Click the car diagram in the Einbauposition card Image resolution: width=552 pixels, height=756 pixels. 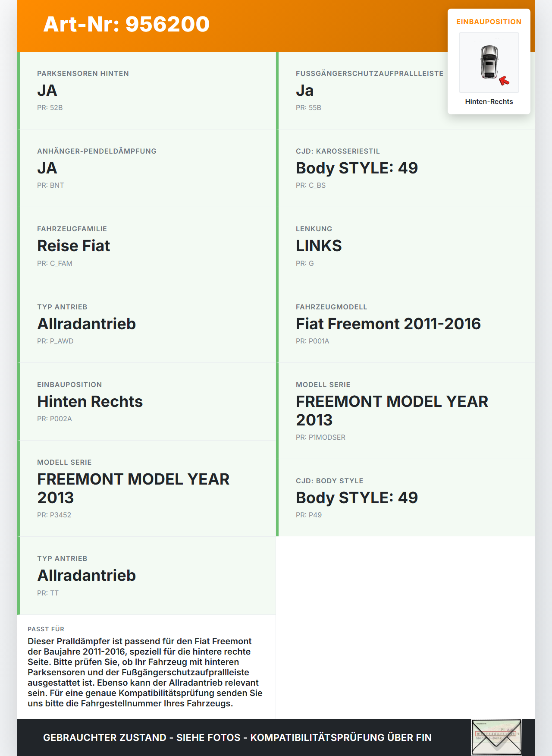click(x=489, y=62)
